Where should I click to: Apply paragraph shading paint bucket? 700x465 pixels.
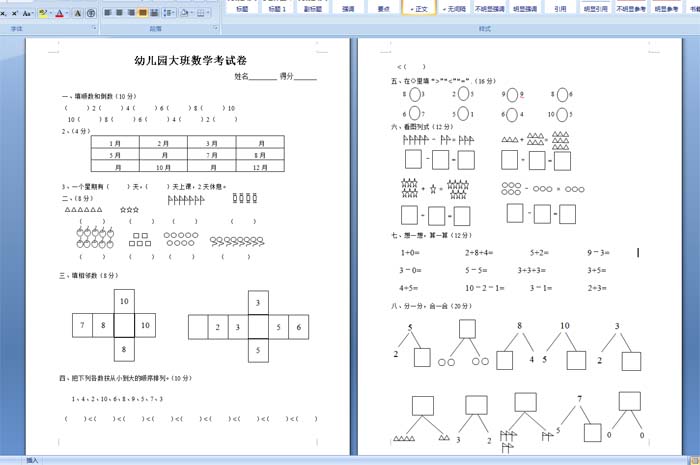click(x=183, y=13)
